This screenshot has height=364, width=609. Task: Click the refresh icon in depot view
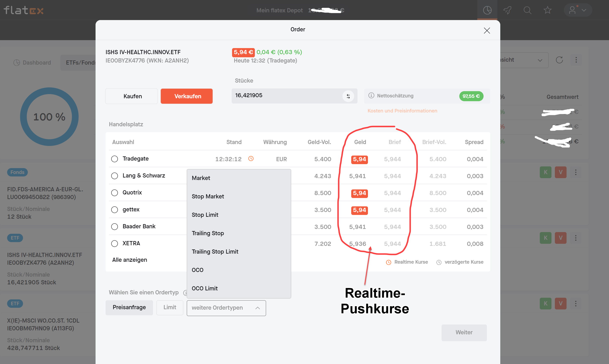click(x=559, y=60)
